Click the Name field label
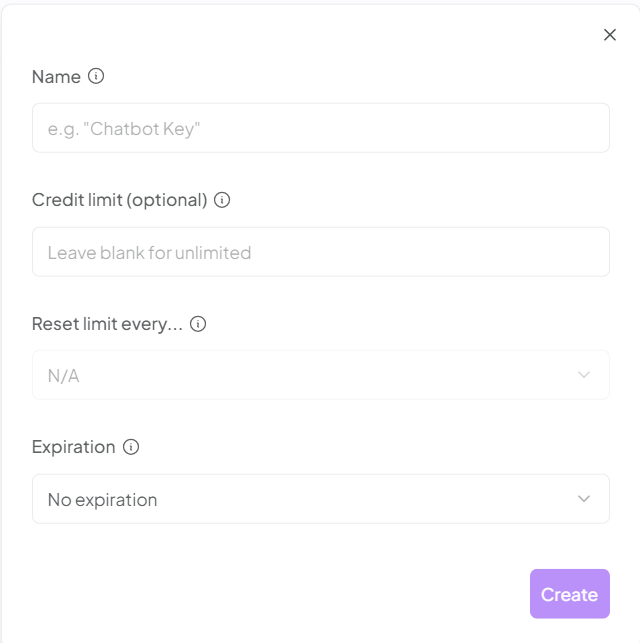This screenshot has height=643, width=640. pos(56,77)
